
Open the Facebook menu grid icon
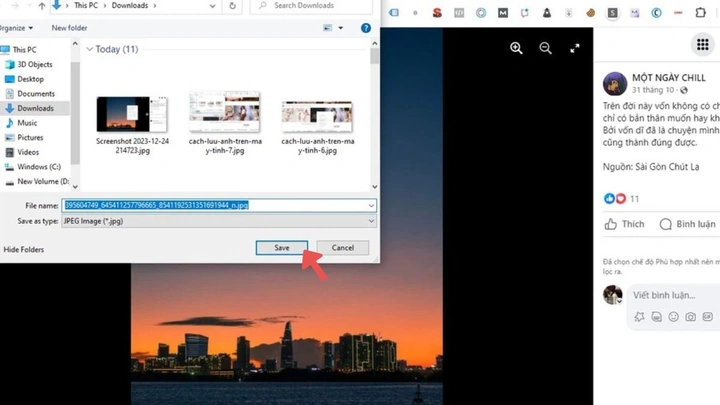coord(703,45)
